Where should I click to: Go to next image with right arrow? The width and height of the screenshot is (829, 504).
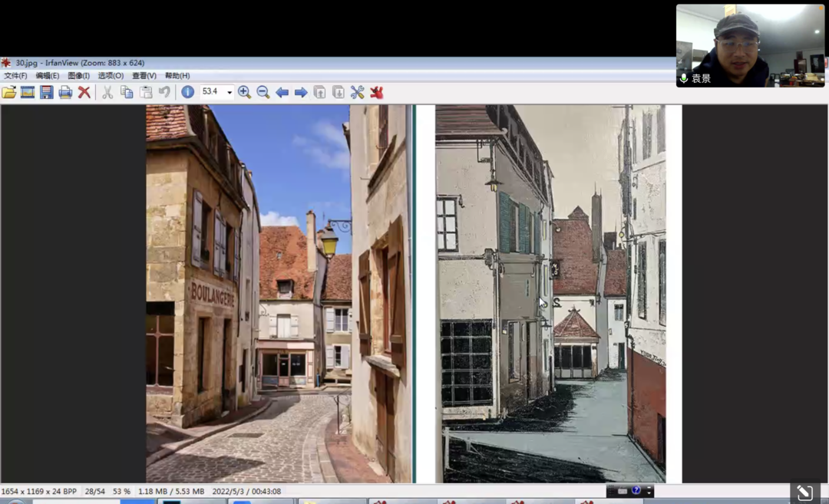pyautogui.click(x=301, y=92)
